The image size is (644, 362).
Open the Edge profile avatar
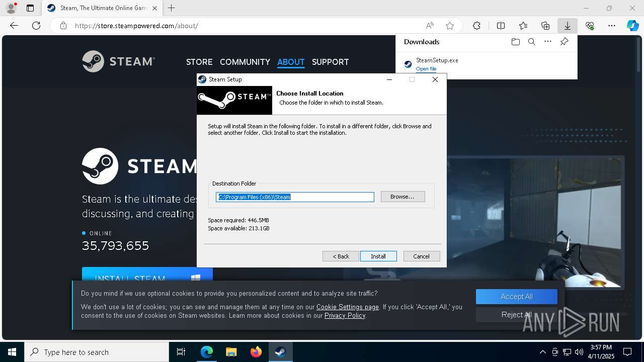pyautogui.click(x=11, y=8)
